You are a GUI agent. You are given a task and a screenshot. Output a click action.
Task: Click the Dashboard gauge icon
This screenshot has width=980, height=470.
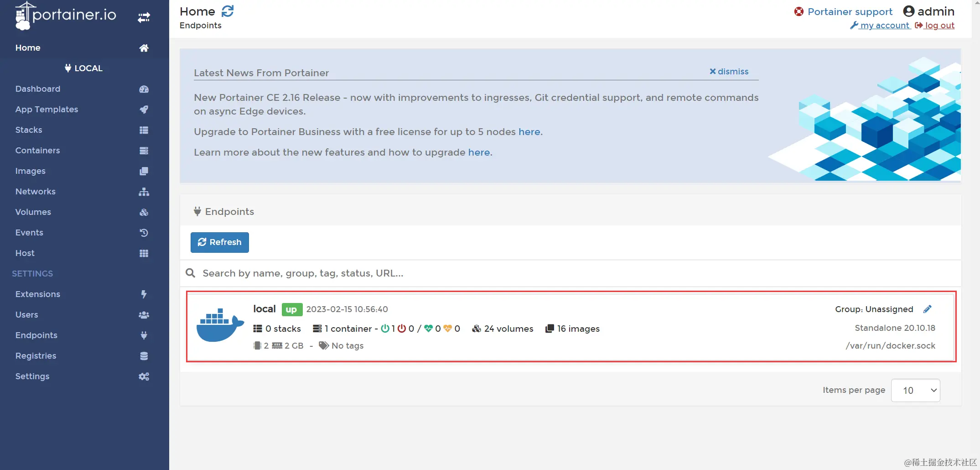coord(144,89)
